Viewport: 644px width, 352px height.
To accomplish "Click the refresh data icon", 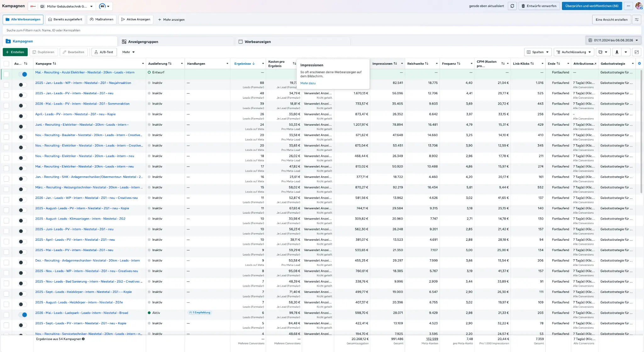I will pyautogui.click(x=512, y=6).
